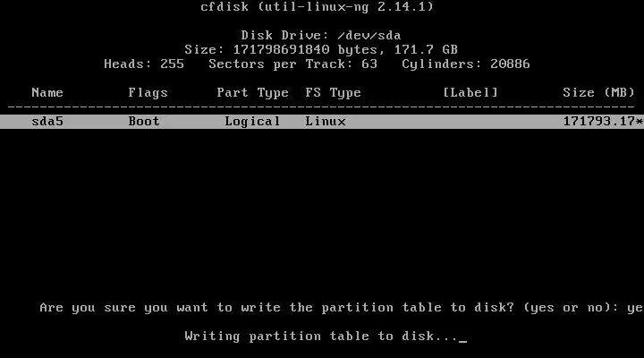Click the Name column header
644x358 pixels.
(x=47, y=92)
